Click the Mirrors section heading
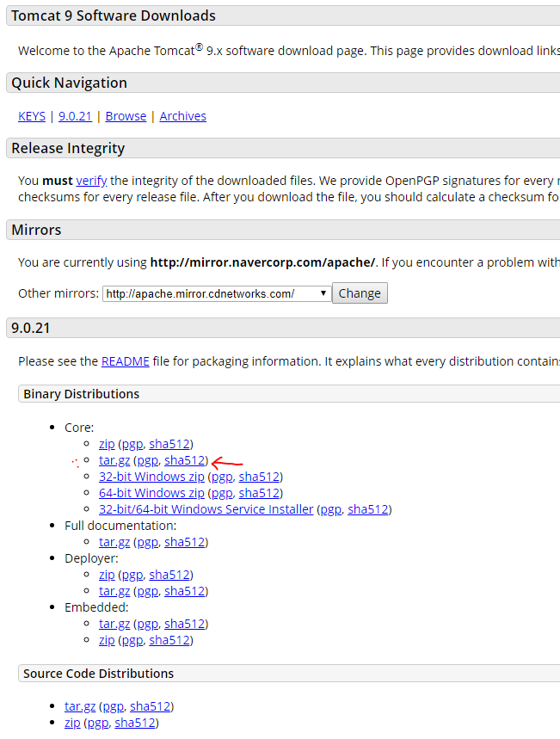The height and width of the screenshot is (739, 560). click(36, 230)
